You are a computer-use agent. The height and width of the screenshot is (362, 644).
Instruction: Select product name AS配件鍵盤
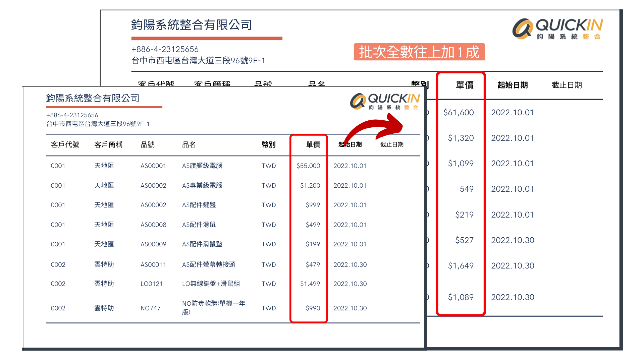coord(199,205)
